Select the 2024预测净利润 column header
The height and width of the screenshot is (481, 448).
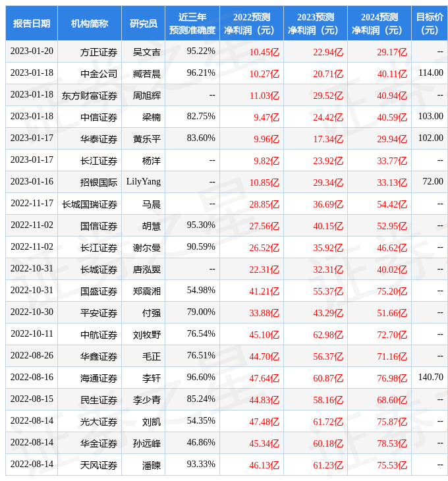pos(379,24)
